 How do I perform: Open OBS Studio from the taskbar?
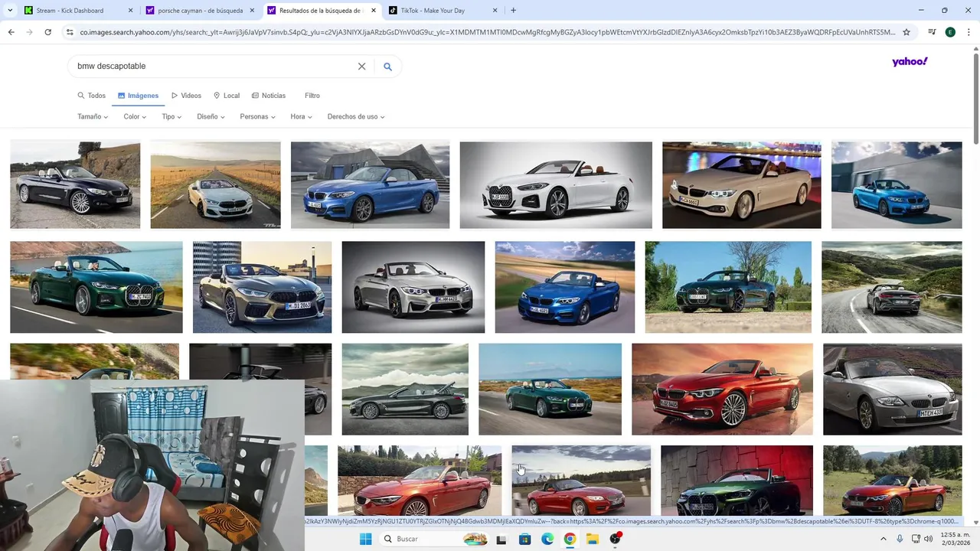tap(616, 539)
